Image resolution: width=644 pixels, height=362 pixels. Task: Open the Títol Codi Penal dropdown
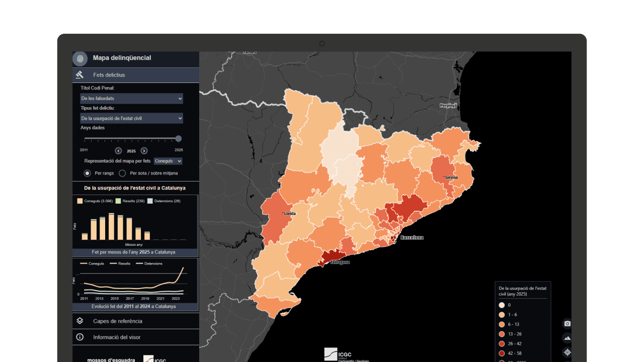point(131,99)
